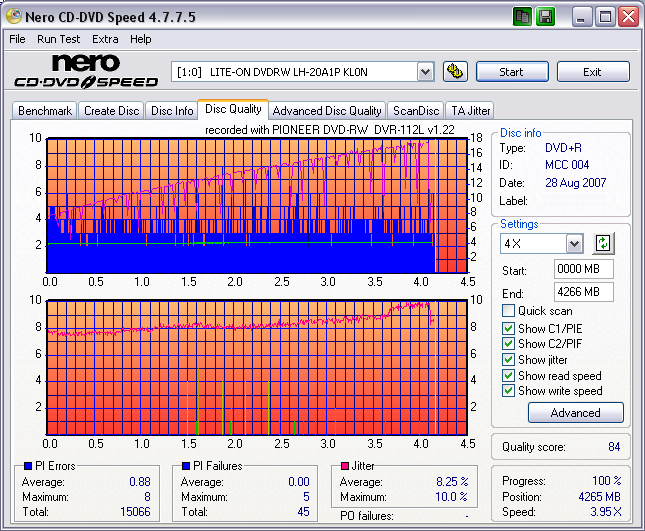Click the copy to clipboard icon in title bar
The image size is (645, 531).
click(x=523, y=17)
